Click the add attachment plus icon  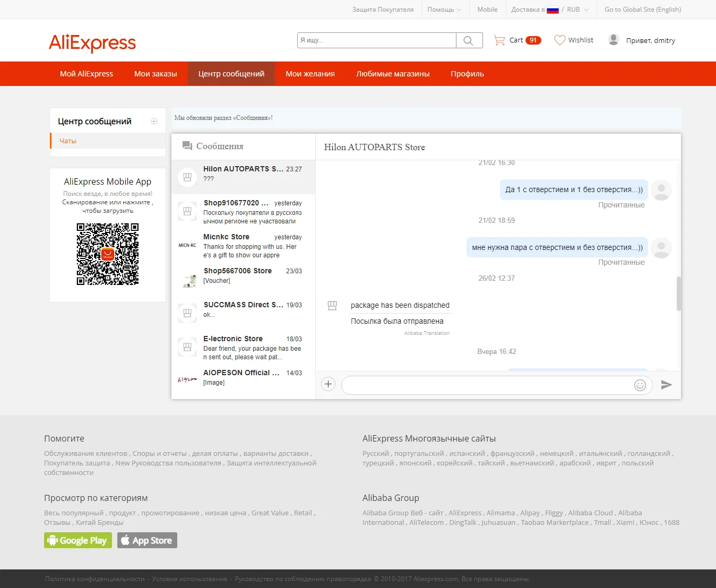[x=329, y=384]
